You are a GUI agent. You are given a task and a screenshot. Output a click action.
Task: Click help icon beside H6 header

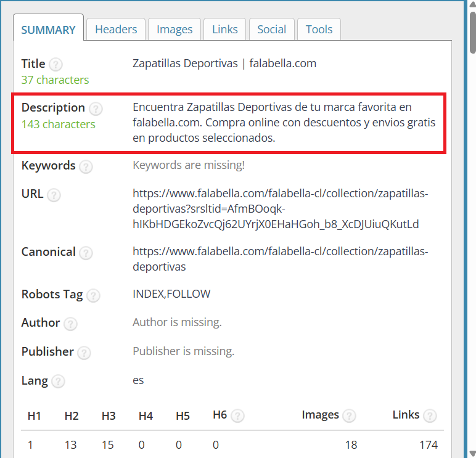click(x=237, y=415)
